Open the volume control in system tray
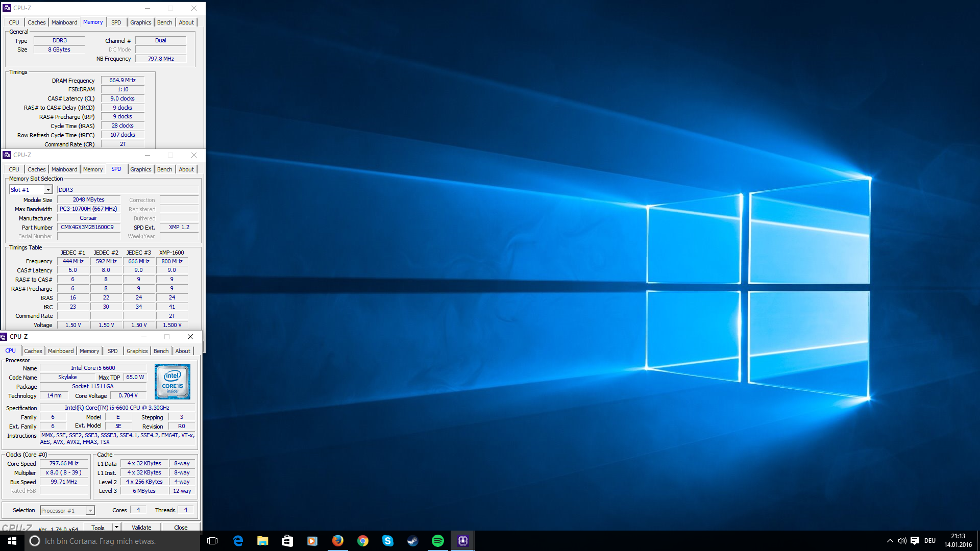 (x=902, y=541)
